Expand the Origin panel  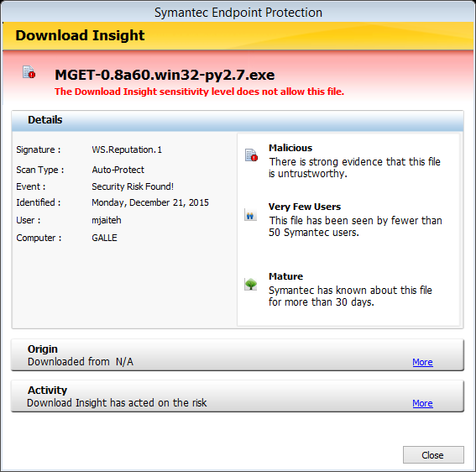pyautogui.click(x=238, y=354)
